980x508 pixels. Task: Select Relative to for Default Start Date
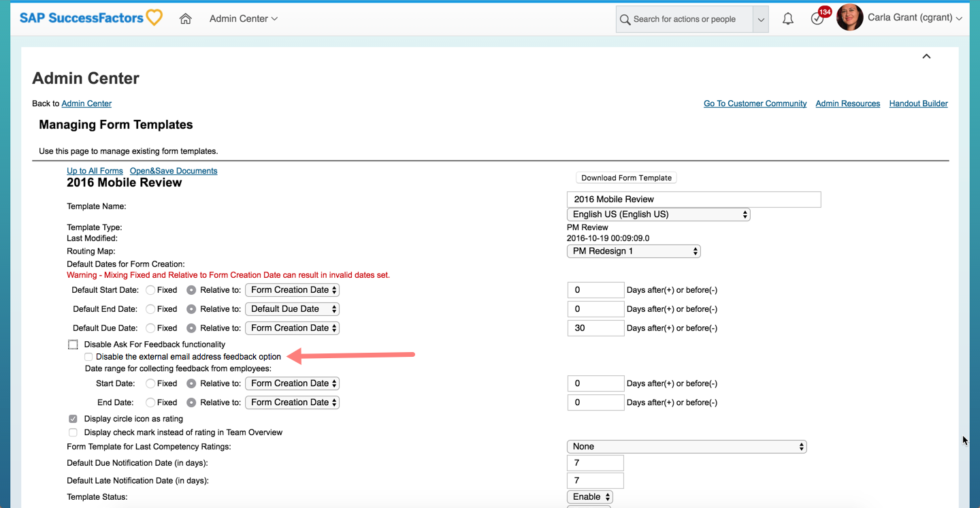pyautogui.click(x=191, y=290)
